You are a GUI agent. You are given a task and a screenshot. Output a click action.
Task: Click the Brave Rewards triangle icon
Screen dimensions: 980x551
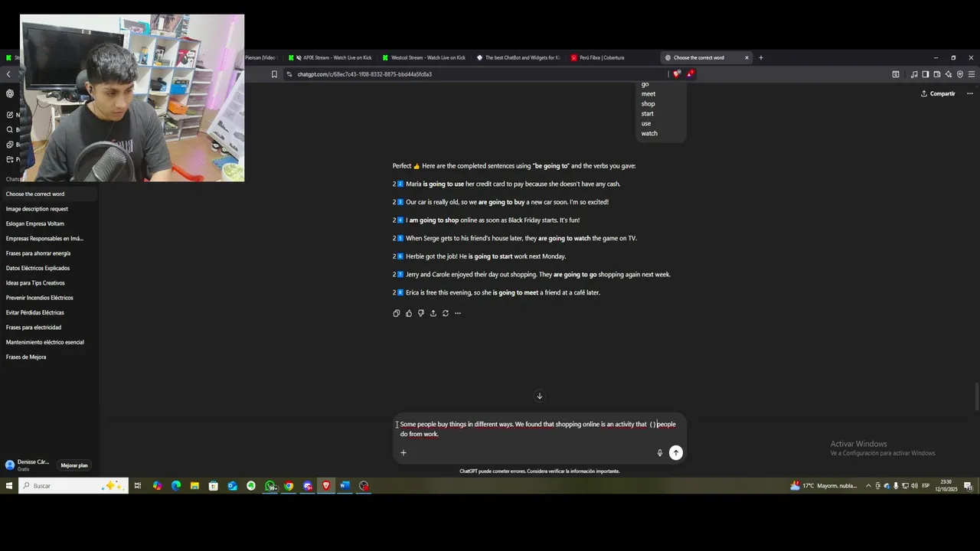690,74
